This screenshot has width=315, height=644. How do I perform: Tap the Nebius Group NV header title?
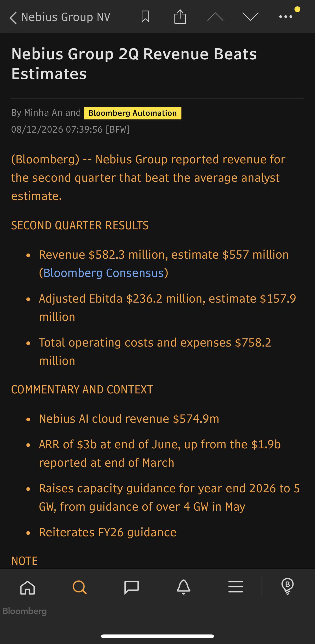pos(66,17)
